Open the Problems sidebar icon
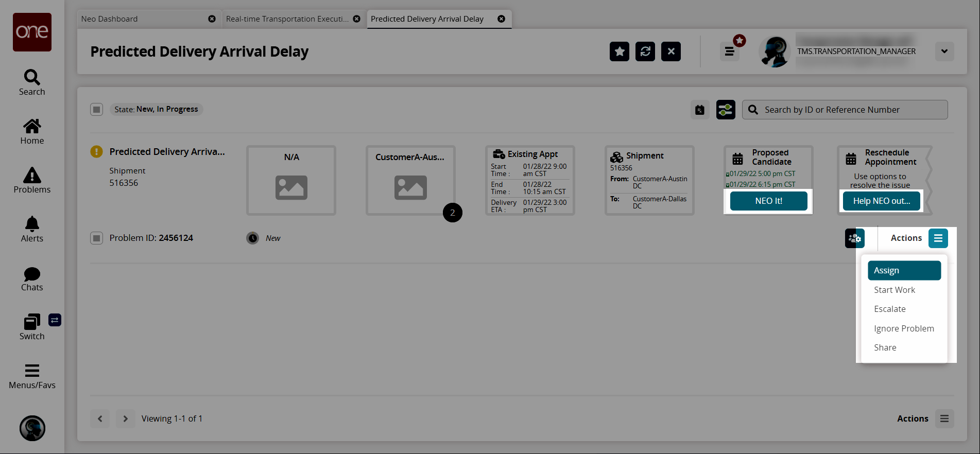The width and height of the screenshot is (980, 454). point(32,181)
